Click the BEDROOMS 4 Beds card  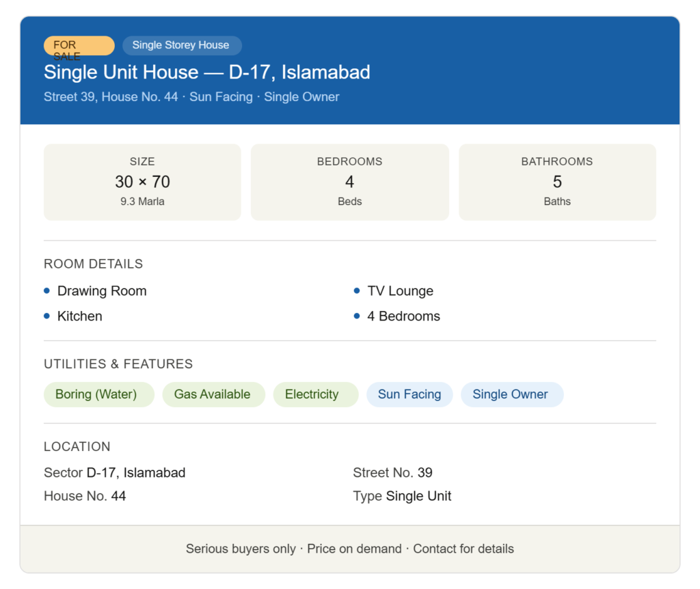[349, 182]
